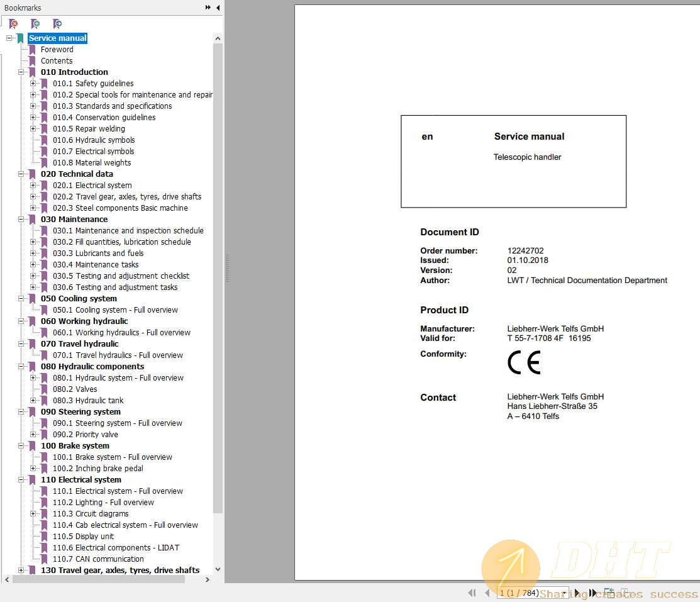Open 020.2 Travel gear, axles, tyres bookmark
The width and height of the screenshot is (700, 602).
click(127, 197)
